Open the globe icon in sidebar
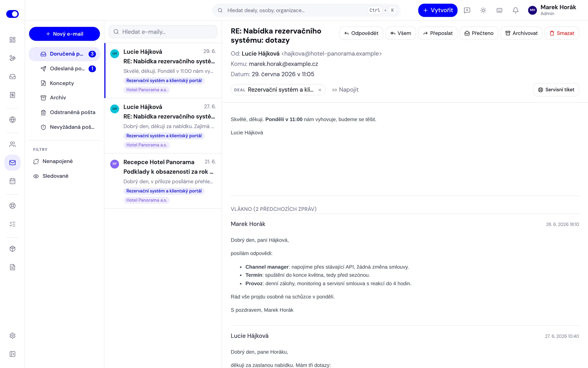 pos(13,120)
